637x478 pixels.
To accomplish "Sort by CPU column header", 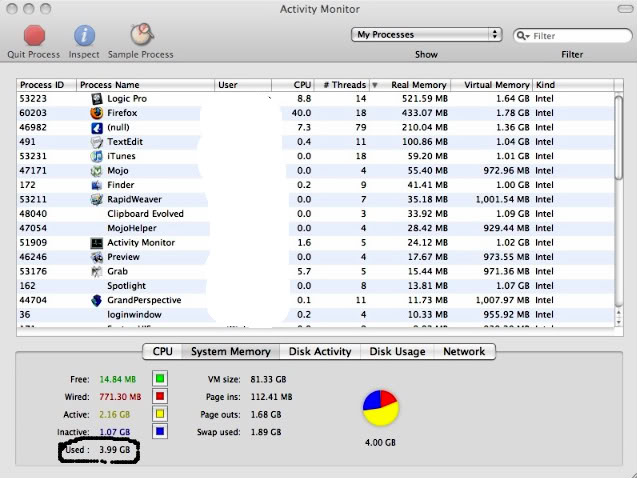I will (293, 85).
